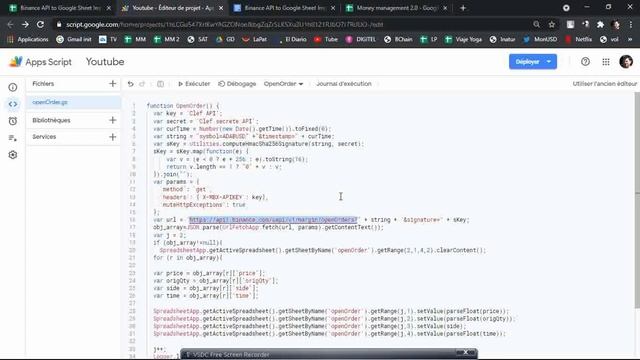Run the script with Exécuter

(x=194, y=84)
